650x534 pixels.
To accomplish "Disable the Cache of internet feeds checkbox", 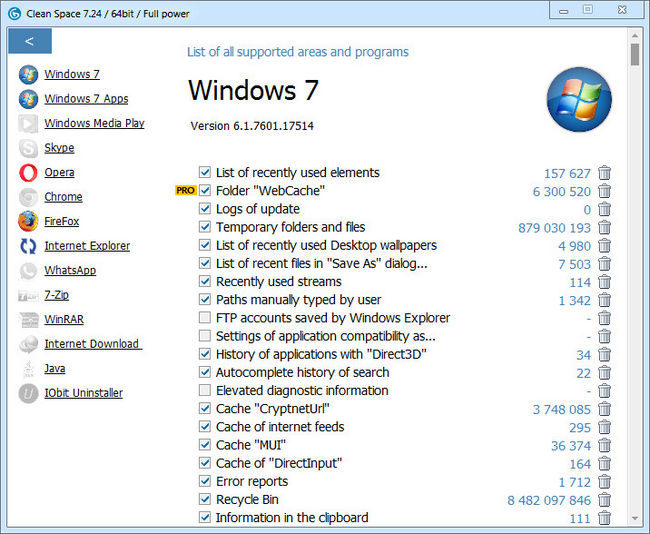I will click(x=205, y=427).
